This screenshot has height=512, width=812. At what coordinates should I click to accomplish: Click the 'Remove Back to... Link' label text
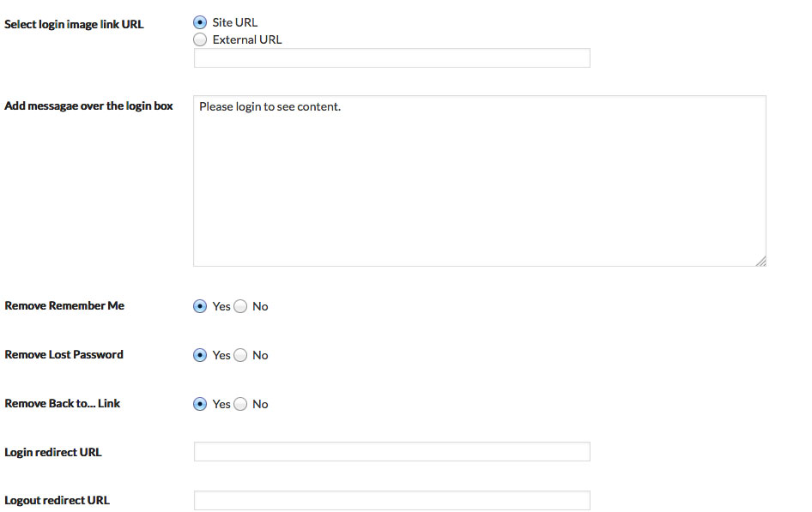pyautogui.click(x=62, y=403)
